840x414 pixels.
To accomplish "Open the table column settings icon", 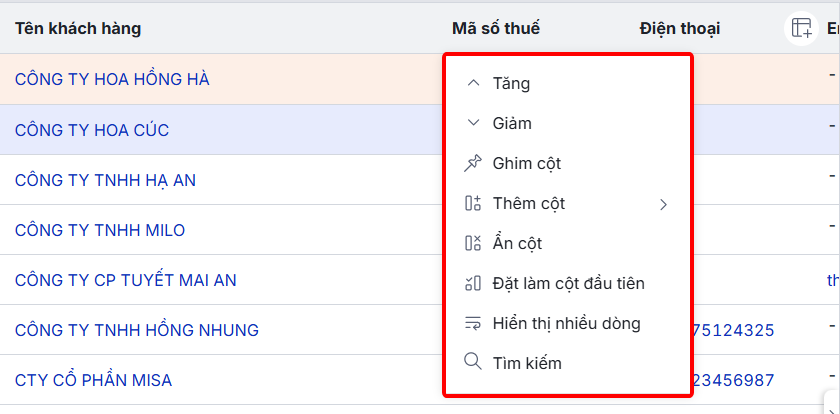I will pos(801,28).
